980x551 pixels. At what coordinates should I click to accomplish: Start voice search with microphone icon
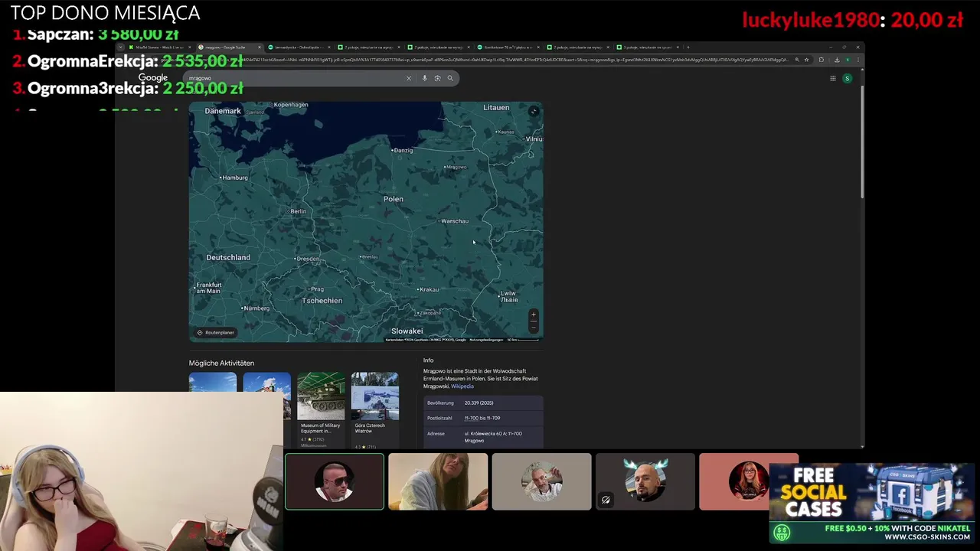click(x=424, y=78)
